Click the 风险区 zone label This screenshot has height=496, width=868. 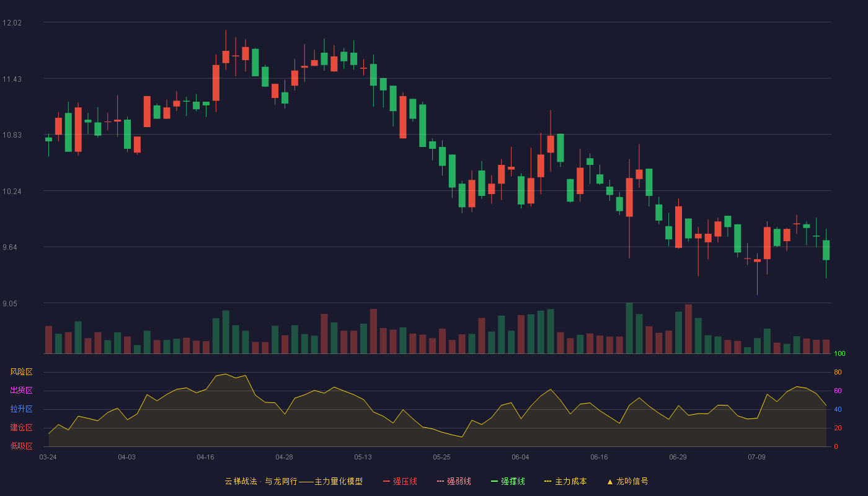[x=21, y=372]
